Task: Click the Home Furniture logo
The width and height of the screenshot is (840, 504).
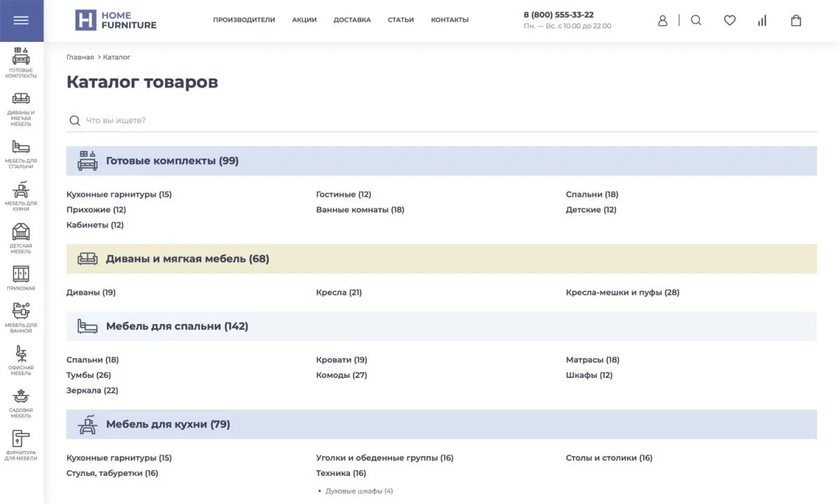Action: 116,20
